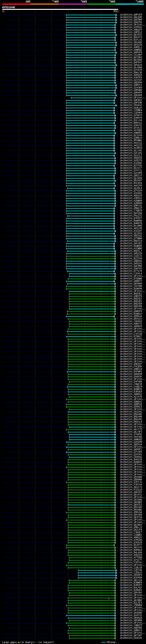Select the UniRef100_A5VKF5 label
Image resolution: width=146 pixels, height=644 pixels.
[131, 575]
